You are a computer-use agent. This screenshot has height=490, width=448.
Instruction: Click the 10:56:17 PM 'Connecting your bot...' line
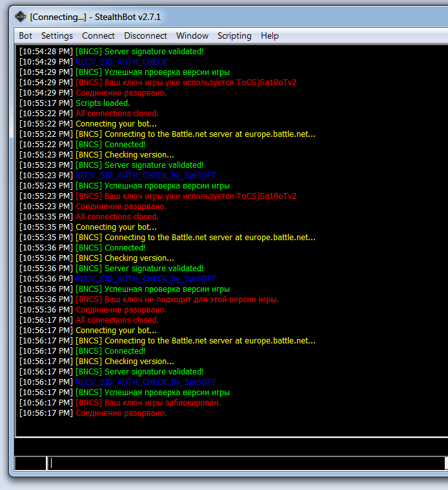88,331
